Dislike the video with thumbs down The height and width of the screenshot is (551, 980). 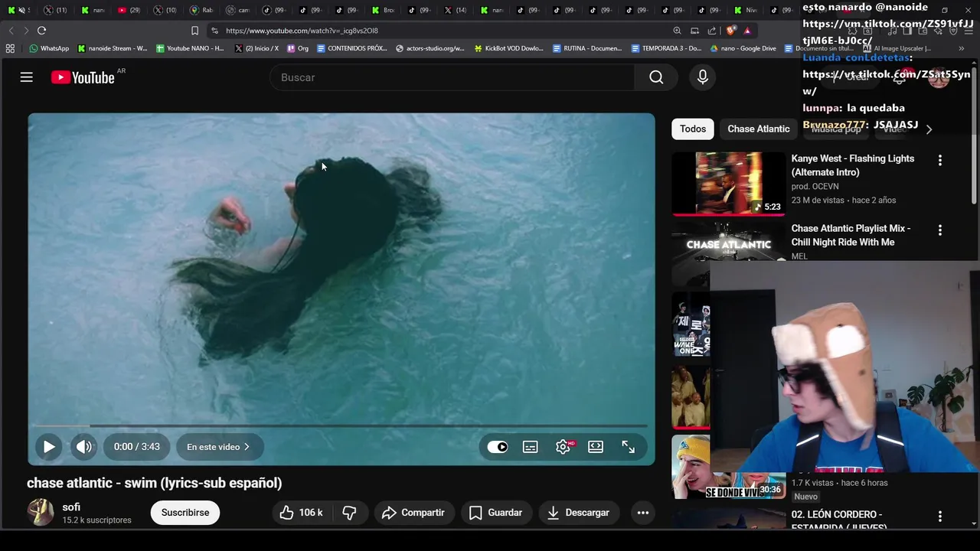coord(349,513)
